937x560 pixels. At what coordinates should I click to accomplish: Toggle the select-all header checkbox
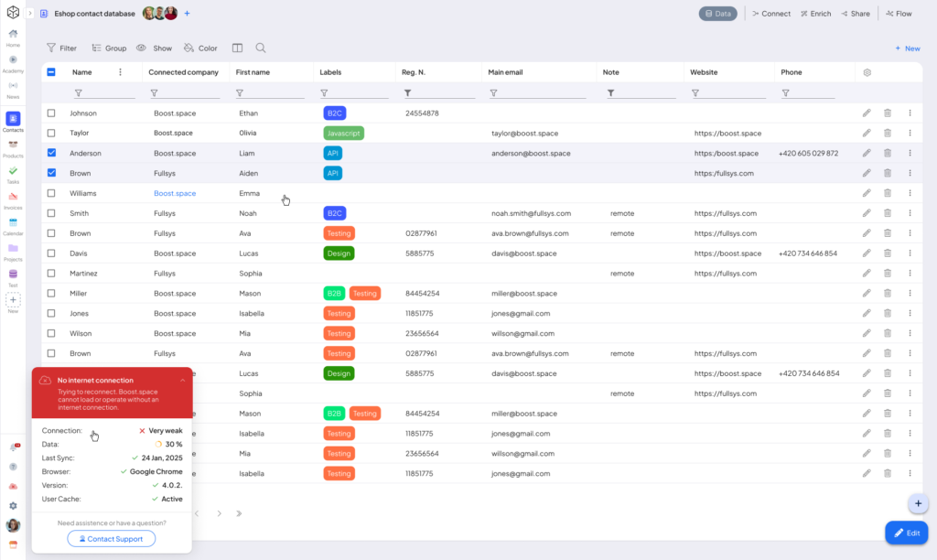(51, 72)
